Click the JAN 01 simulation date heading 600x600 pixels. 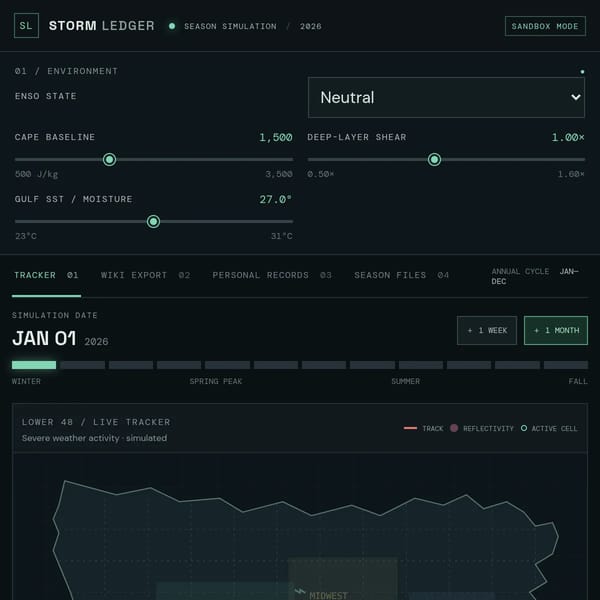click(44, 339)
